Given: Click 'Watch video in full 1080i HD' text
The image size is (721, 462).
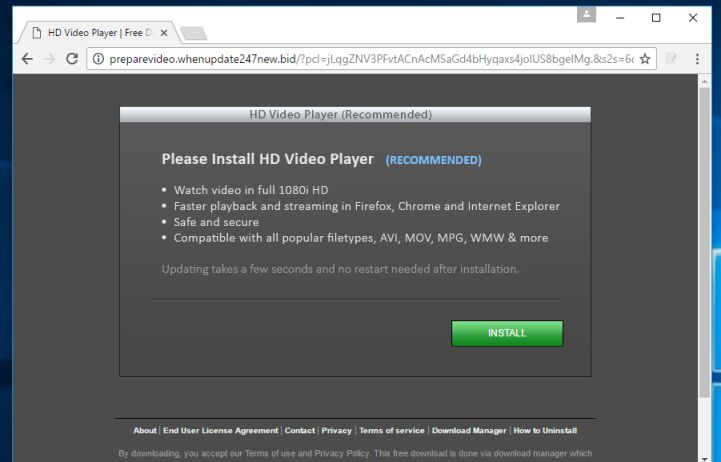Looking at the screenshot, I should 251,190.
